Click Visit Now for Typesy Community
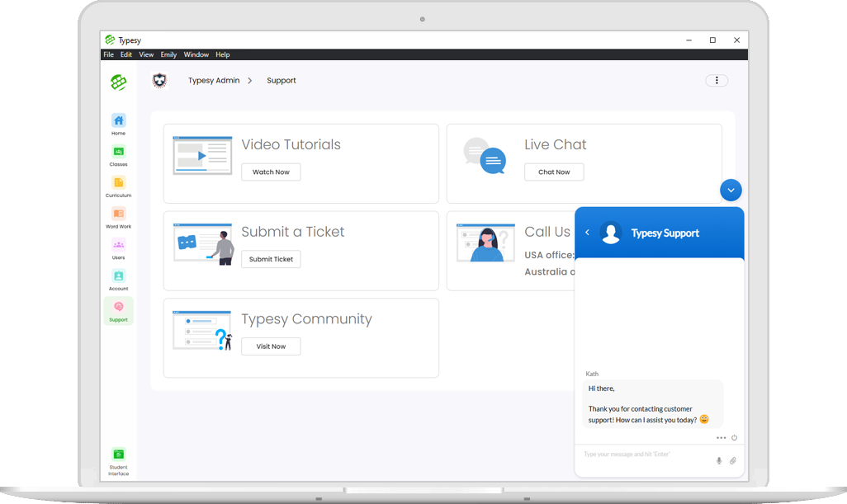 [x=271, y=346]
